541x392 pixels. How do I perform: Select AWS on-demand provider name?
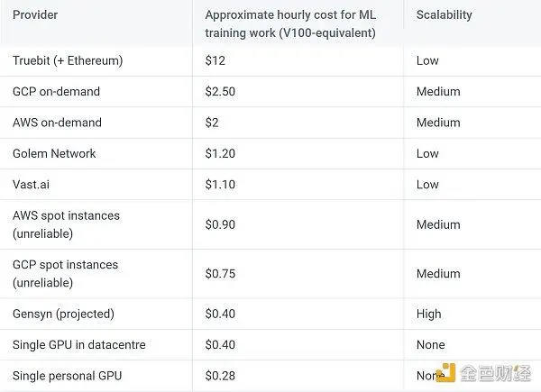coord(58,123)
